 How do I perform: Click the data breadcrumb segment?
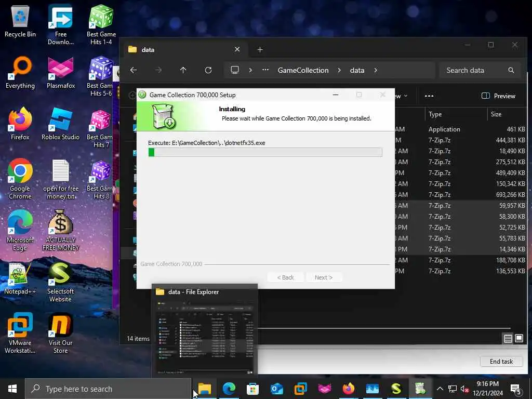[x=357, y=70]
